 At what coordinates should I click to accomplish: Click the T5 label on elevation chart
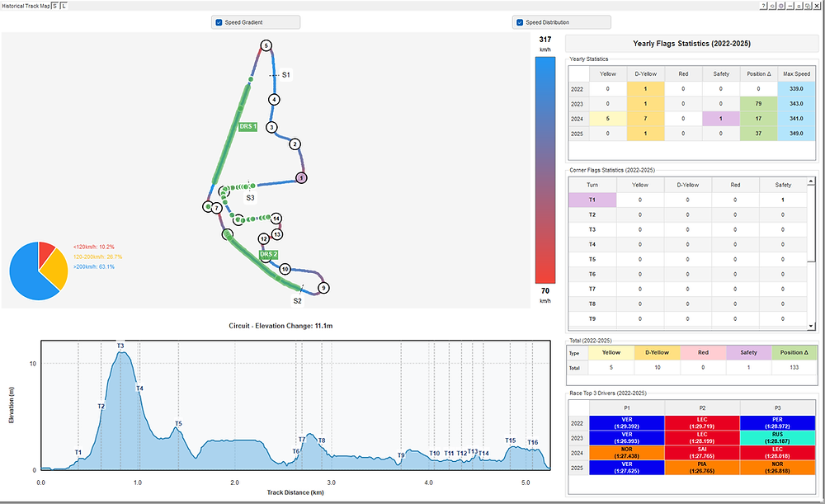pyautogui.click(x=178, y=423)
